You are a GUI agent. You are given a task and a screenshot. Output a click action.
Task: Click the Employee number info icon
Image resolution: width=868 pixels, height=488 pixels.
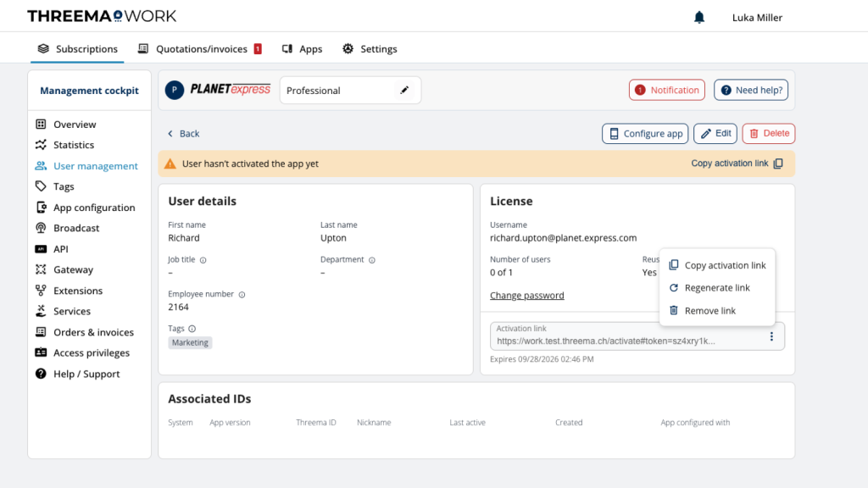coord(242,295)
